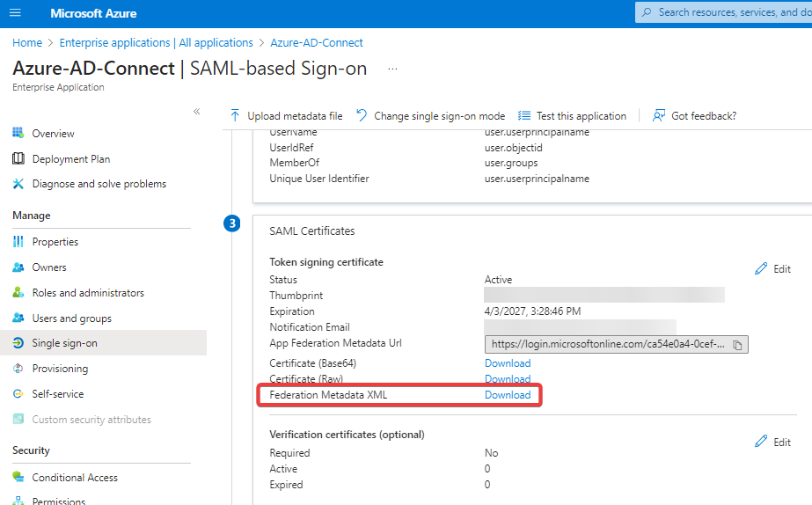Collapse the left navigation pane

(x=197, y=112)
